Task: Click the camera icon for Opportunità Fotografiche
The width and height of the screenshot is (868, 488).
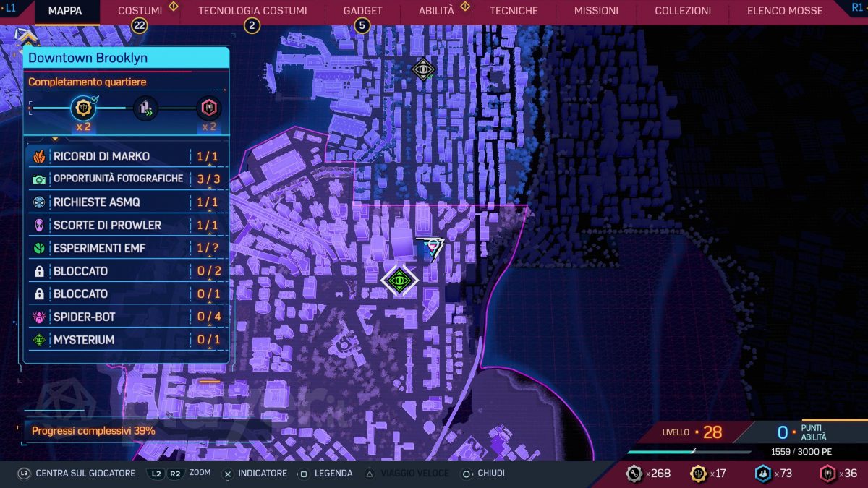Action: pyautogui.click(x=39, y=179)
